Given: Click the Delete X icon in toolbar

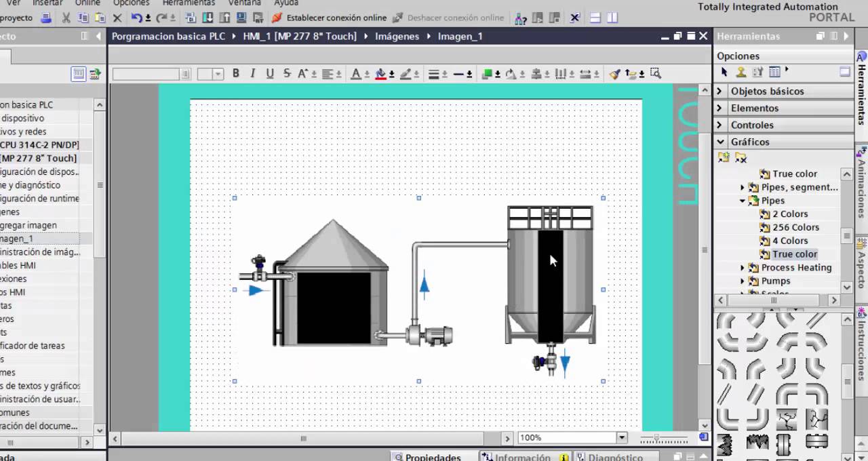Looking at the screenshot, I should (x=117, y=18).
